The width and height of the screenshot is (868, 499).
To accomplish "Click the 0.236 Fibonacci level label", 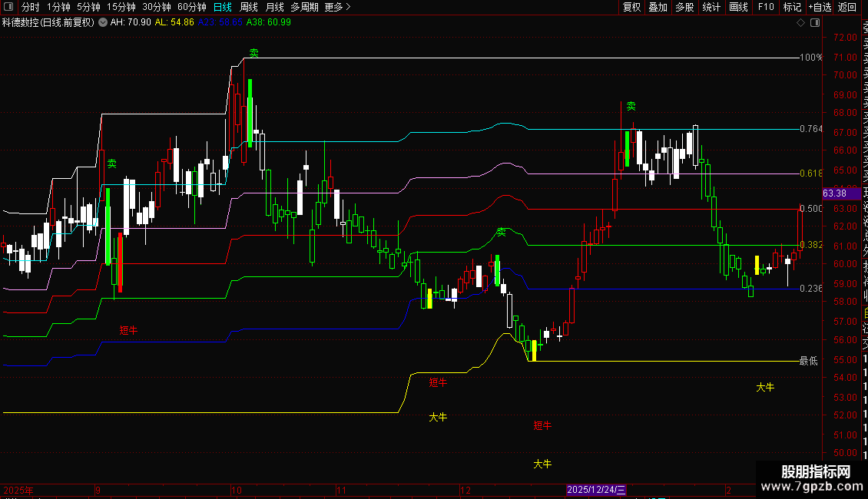I will (811, 289).
